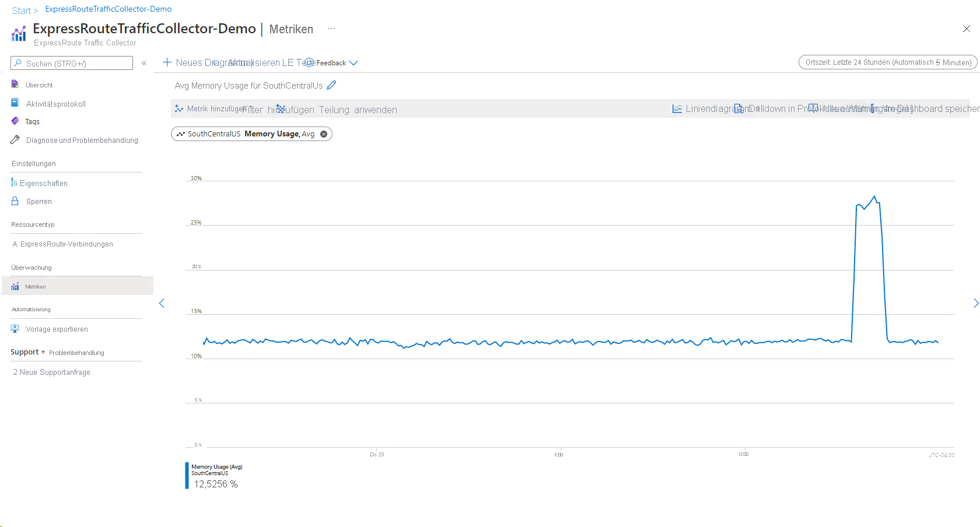Click the Metrik hinzufügen icon
The height and width of the screenshot is (527, 980).
click(179, 109)
